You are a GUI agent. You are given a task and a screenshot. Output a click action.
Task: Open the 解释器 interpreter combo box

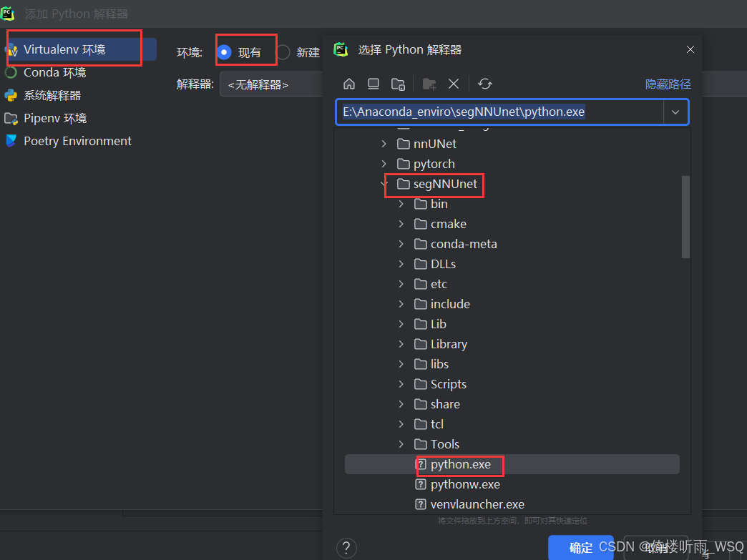click(x=271, y=85)
